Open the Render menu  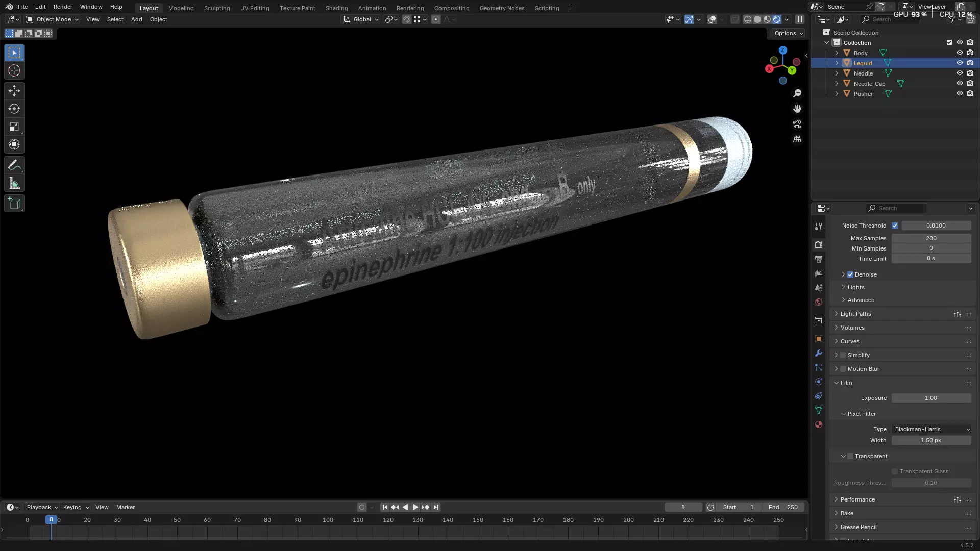(x=63, y=7)
